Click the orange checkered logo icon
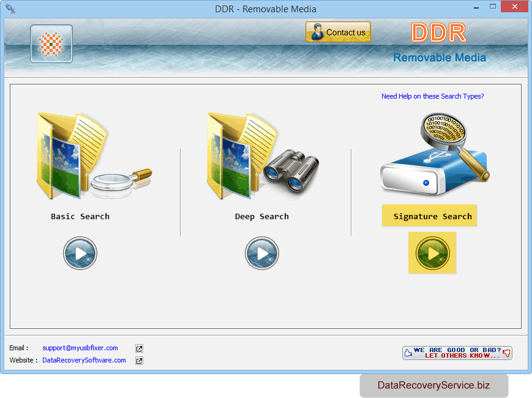This screenshot has width=532, height=398. tap(51, 43)
